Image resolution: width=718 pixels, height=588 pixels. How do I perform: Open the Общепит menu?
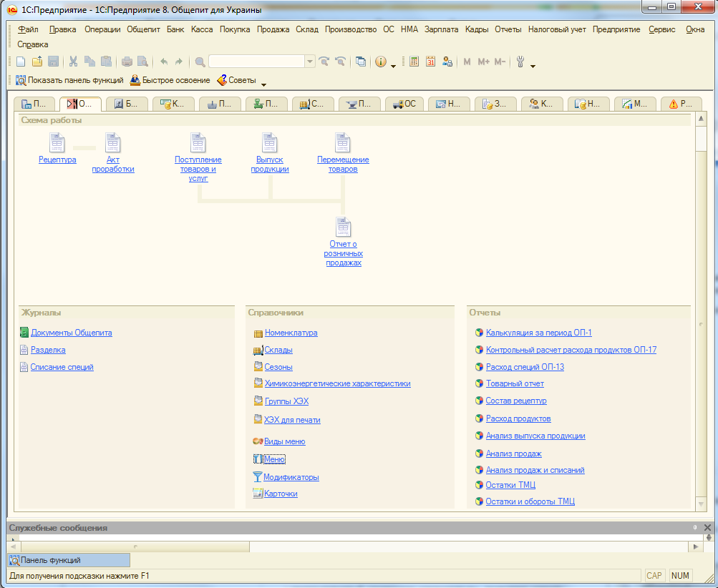tap(143, 29)
